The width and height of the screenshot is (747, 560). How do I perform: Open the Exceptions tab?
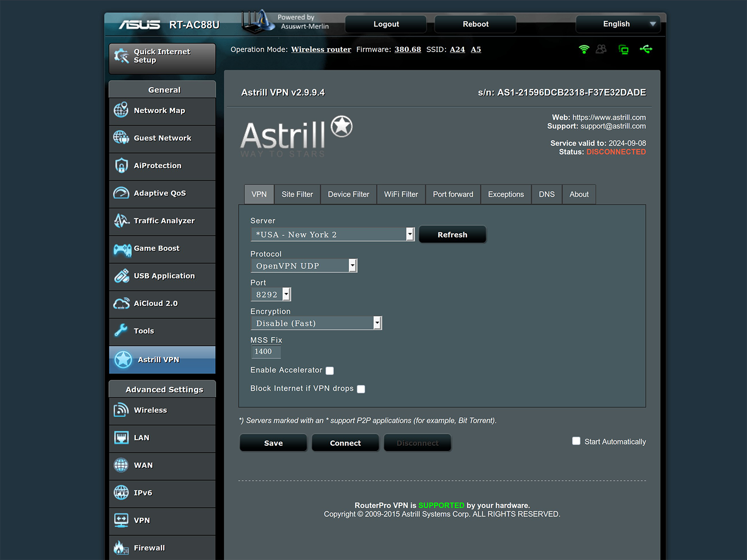[506, 194]
